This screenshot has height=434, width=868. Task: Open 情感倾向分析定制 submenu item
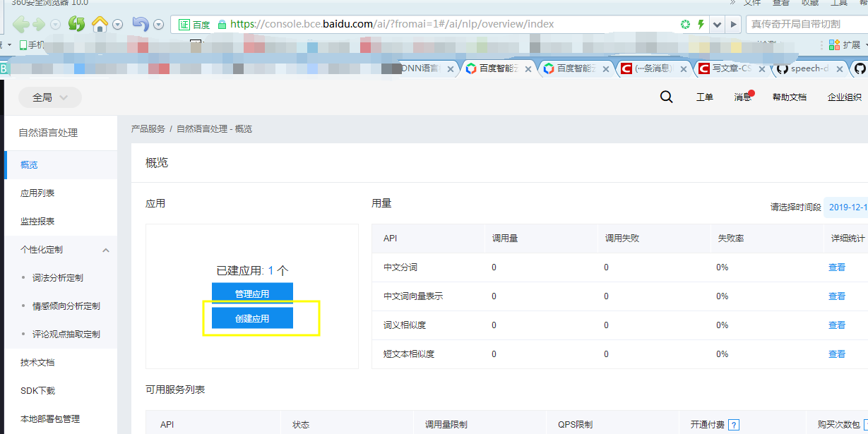click(66, 306)
